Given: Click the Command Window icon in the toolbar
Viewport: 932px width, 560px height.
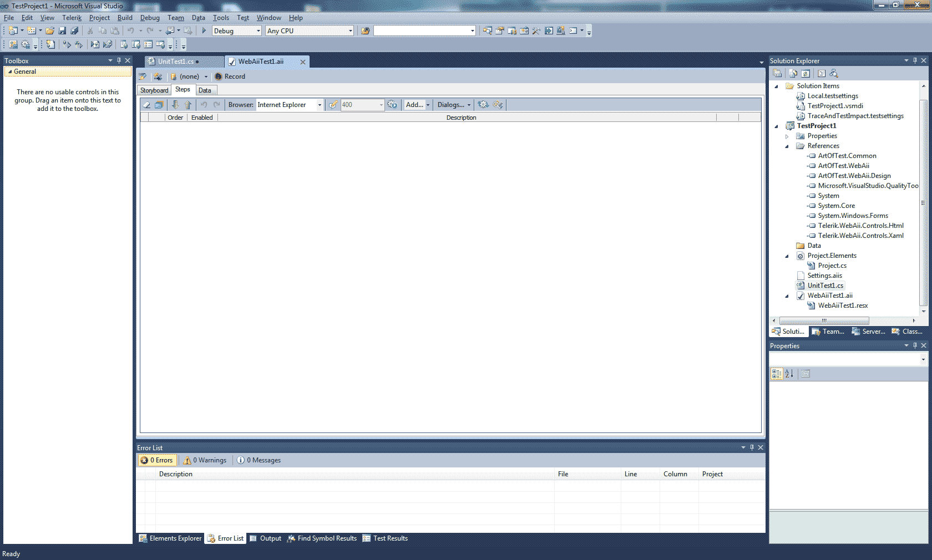Looking at the screenshot, I should 573,31.
